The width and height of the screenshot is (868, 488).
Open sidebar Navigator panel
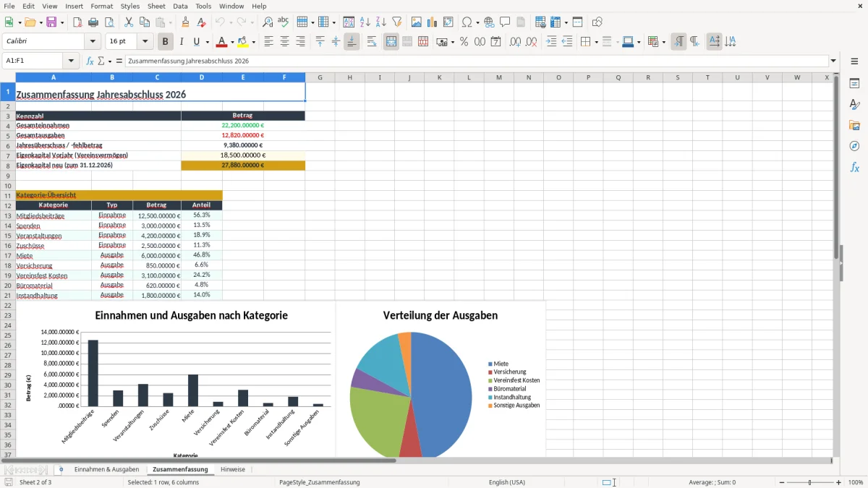[854, 146]
